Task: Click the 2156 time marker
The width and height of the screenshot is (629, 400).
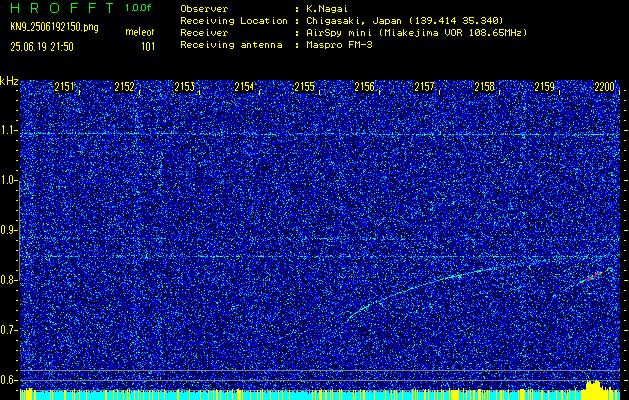Action: (x=364, y=87)
